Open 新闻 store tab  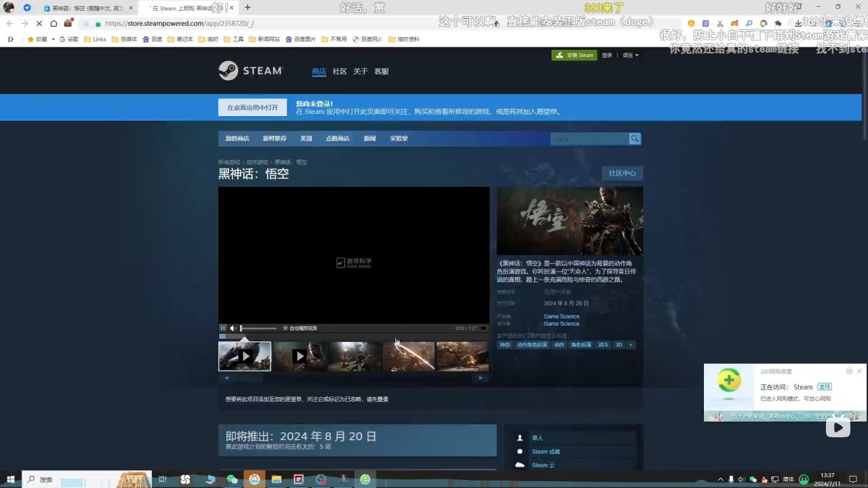(370, 138)
